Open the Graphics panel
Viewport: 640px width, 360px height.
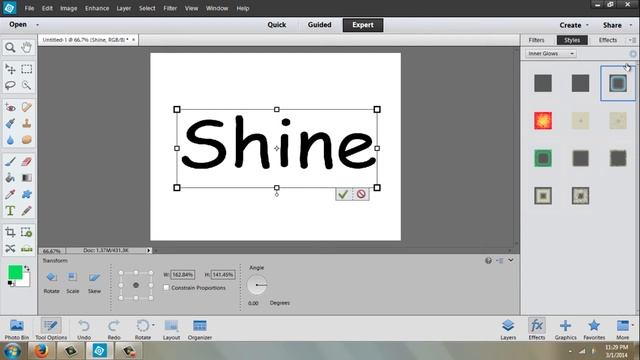565,329
